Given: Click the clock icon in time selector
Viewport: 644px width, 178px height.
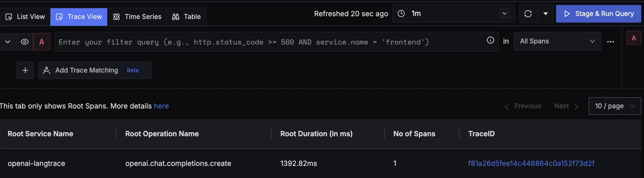Looking at the screenshot, I should (401, 13).
